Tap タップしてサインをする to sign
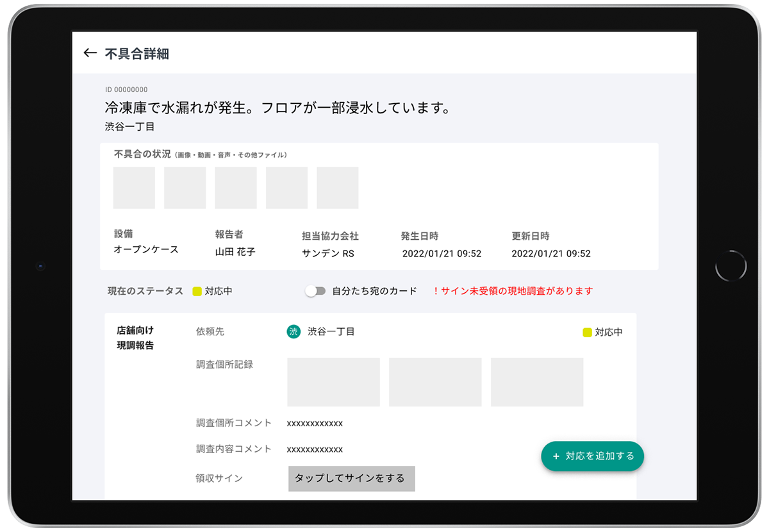The height and width of the screenshot is (532, 769). [351, 478]
